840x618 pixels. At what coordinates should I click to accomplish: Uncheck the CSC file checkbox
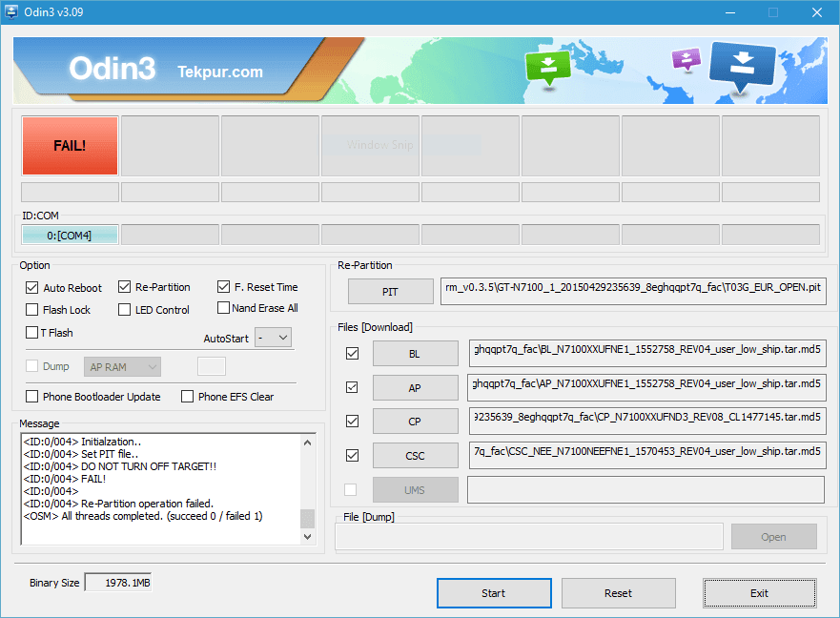point(352,455)
